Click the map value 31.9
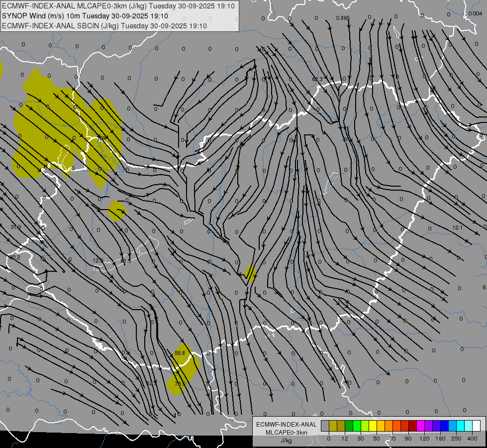This screenshot has width=487, height=448. [15, 227]
